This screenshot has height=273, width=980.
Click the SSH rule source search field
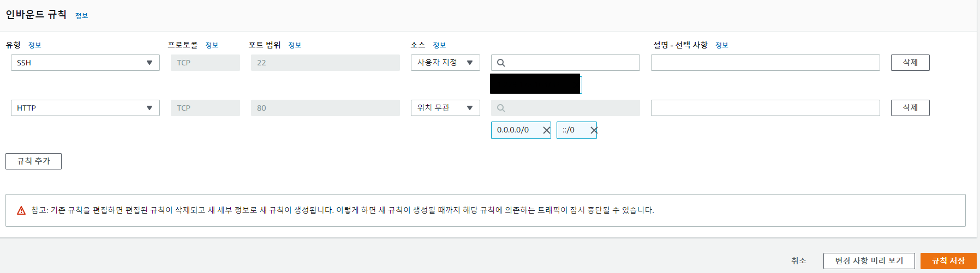[x=565, y=63]
